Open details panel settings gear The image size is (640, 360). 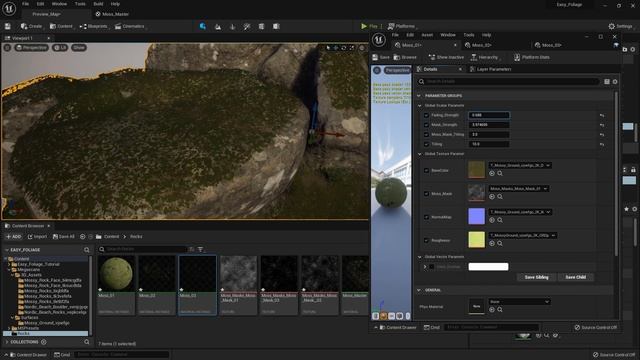coord(615,82)
